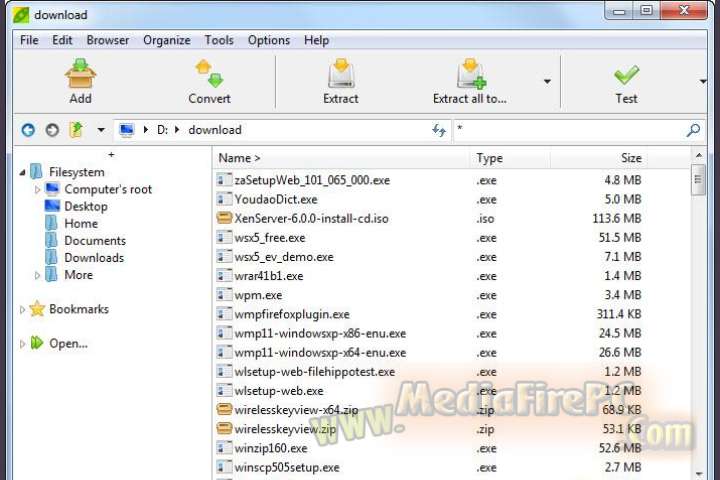Expand the More tree node
The width and height of the screenshot is (720, 480).
pos(37,275)
